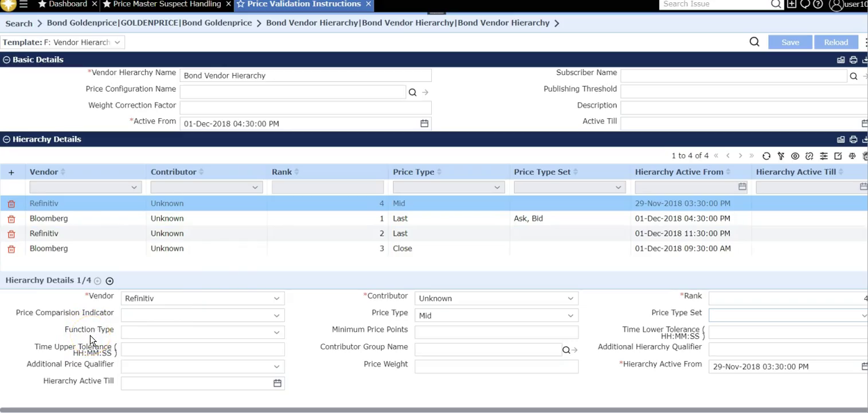This screenshot has height=413, width=868.
Task: Open Hierarchy Active Till calendar in detail form
Action: coord(277,383)
